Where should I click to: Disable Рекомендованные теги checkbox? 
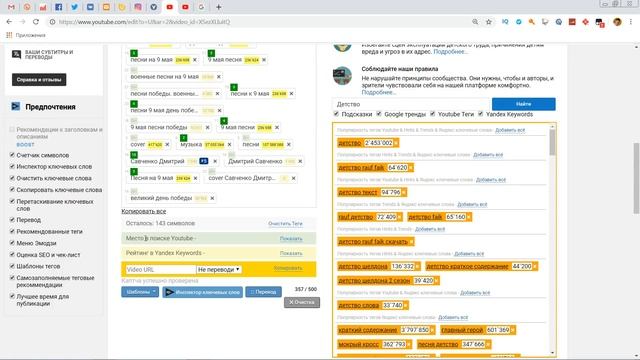[12, 231]
